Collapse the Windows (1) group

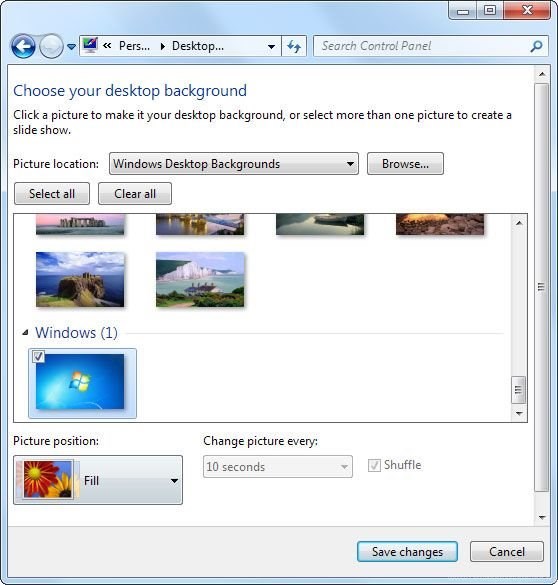[x=25, y=332]
